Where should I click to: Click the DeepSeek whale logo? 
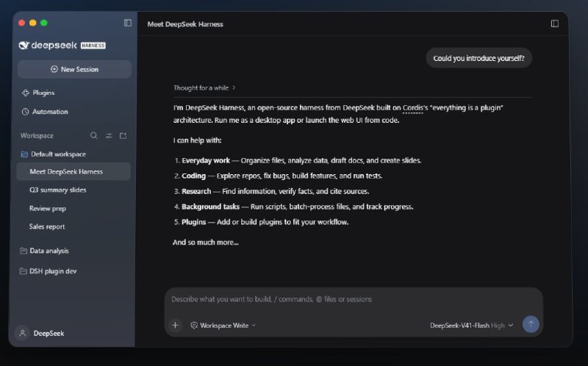24,46
